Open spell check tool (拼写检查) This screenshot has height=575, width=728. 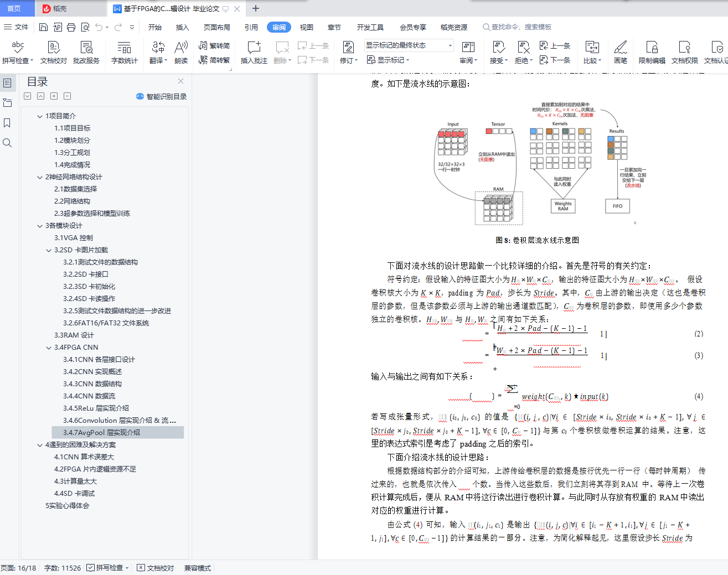pyautogui.click(x=18, y=53)
